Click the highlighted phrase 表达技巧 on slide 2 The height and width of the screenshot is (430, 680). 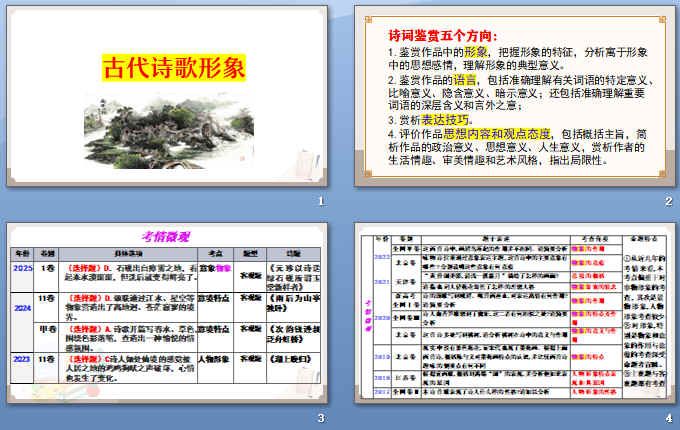coord(429,118)
